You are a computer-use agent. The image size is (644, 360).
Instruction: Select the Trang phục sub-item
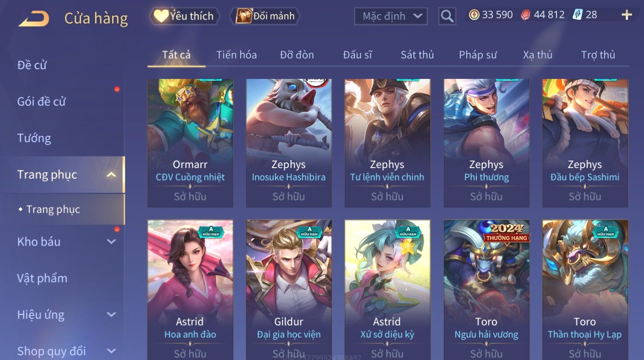click(53, 209)
